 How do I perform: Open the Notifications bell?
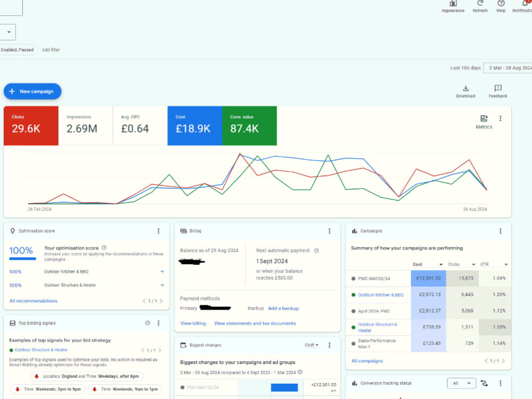(526, 3)
